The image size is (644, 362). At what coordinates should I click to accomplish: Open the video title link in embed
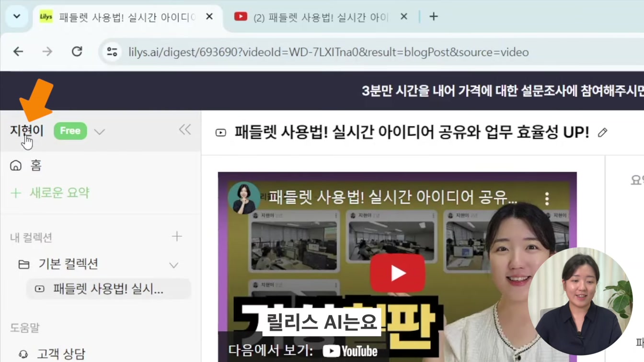(393, 197)
